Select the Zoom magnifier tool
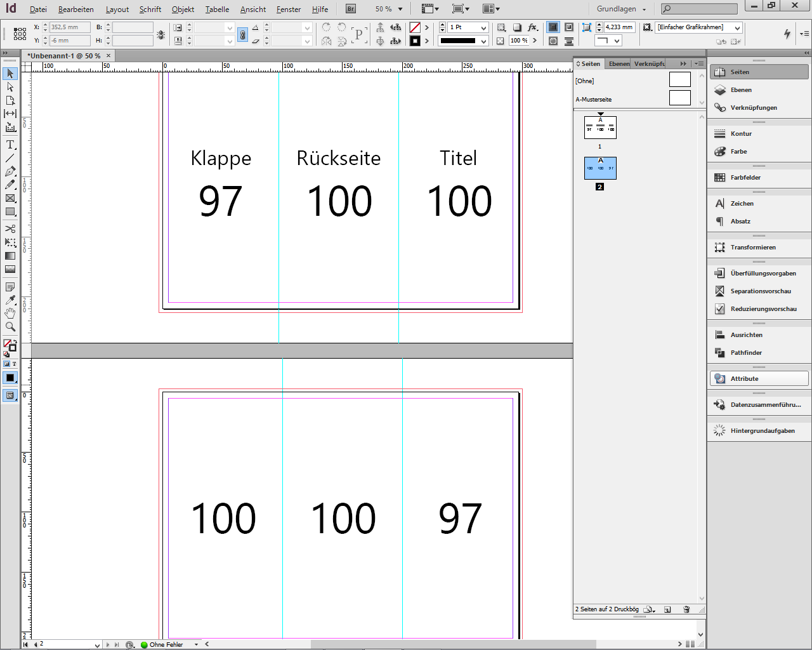812x650 pixels. 10,327
